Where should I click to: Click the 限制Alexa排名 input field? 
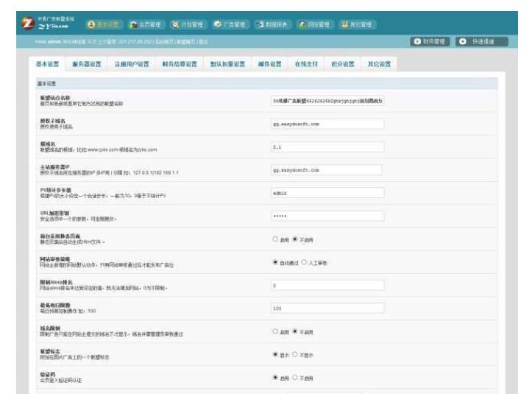click(327, 285)
